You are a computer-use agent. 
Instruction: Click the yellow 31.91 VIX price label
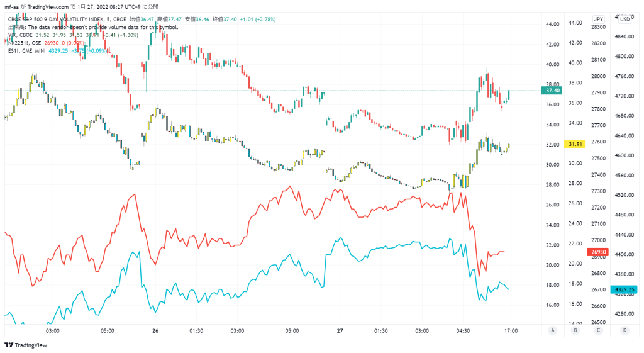tap(575, 144)
